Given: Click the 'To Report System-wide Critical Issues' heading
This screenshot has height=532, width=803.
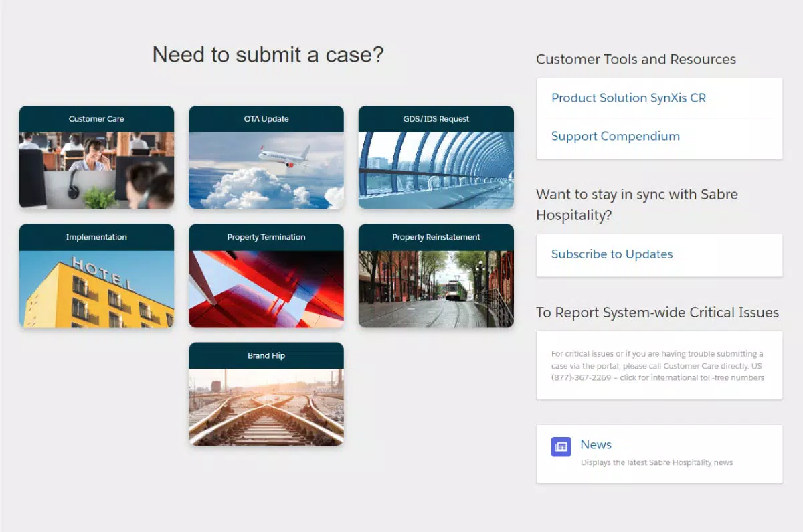Looking at the screenshot, I should click(x=658, y=313).
